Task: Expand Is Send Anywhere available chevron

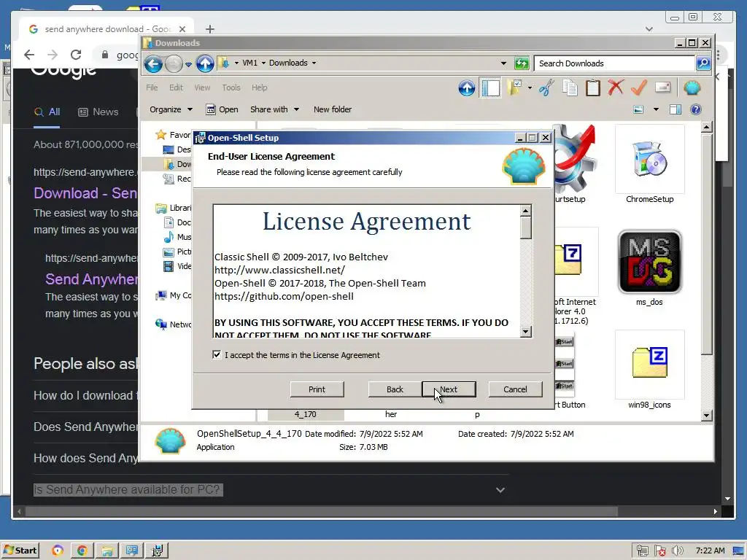Action: click(x=500, y=489)
